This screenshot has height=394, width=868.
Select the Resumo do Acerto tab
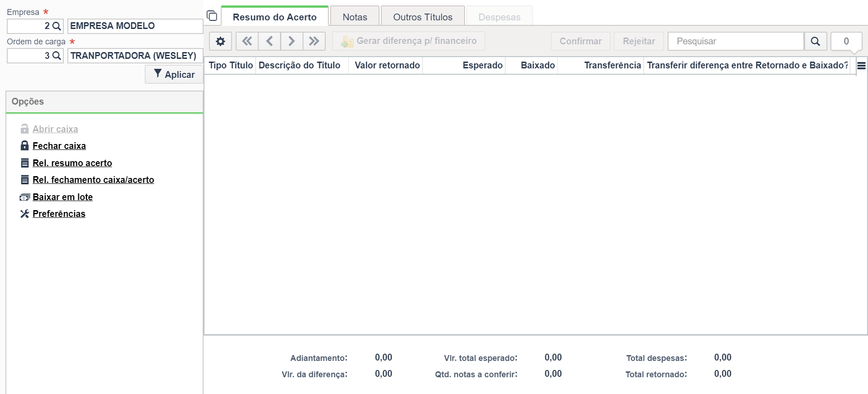point(275,17)
